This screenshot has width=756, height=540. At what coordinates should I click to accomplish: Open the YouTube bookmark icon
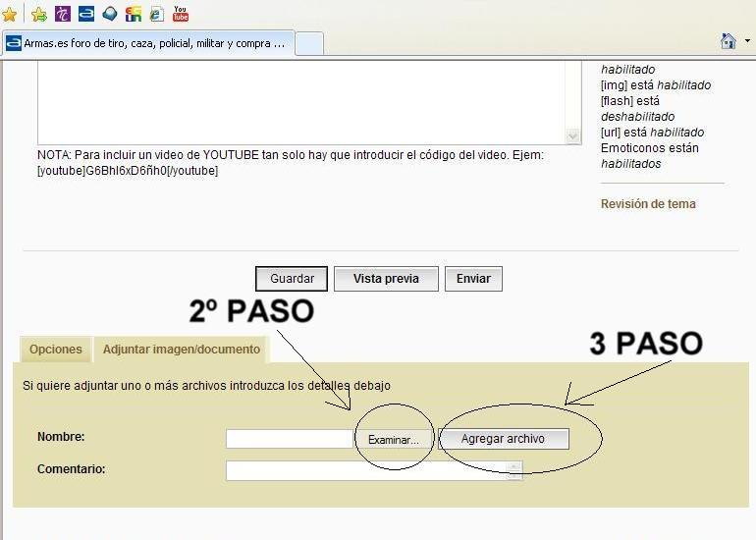tap(181, 14)
